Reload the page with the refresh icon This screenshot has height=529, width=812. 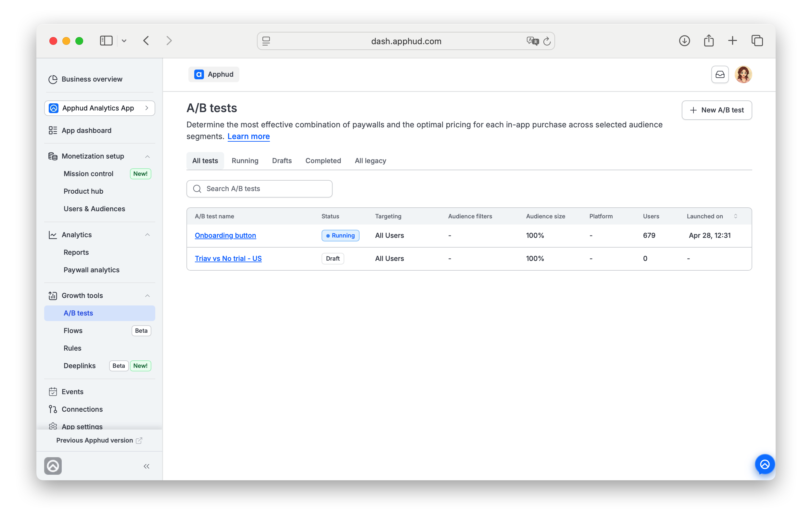pos(547,41)
